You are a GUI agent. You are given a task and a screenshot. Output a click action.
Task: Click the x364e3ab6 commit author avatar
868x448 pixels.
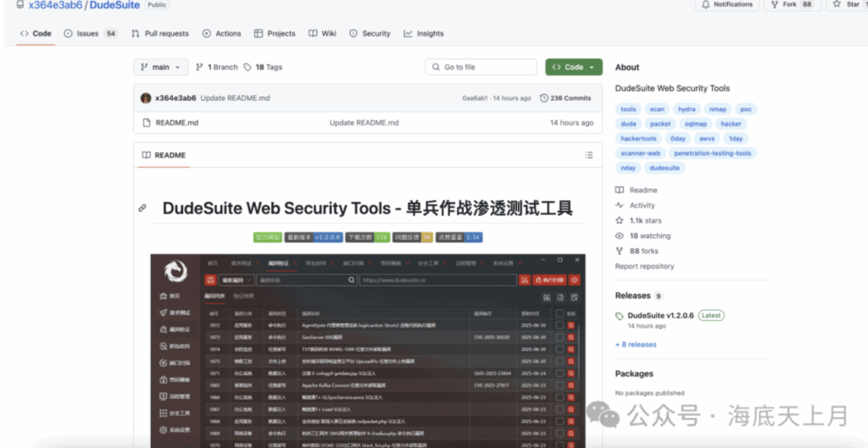[146, 98]
